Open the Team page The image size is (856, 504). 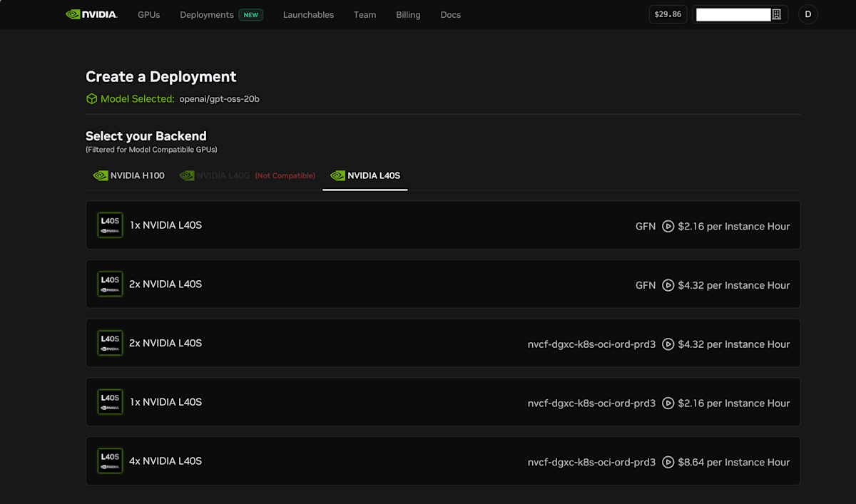pos(365,14)
